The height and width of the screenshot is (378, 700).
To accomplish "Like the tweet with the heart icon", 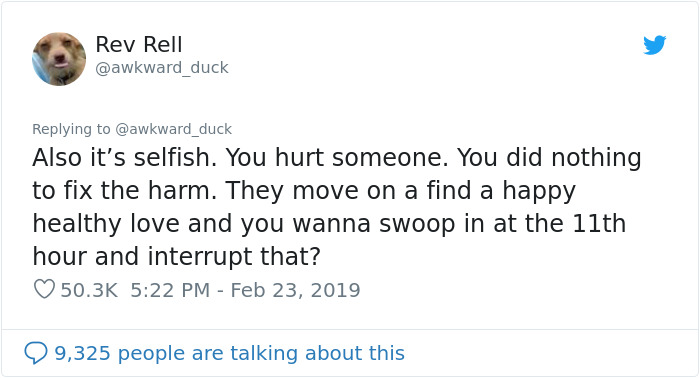I will click(44, 289).
